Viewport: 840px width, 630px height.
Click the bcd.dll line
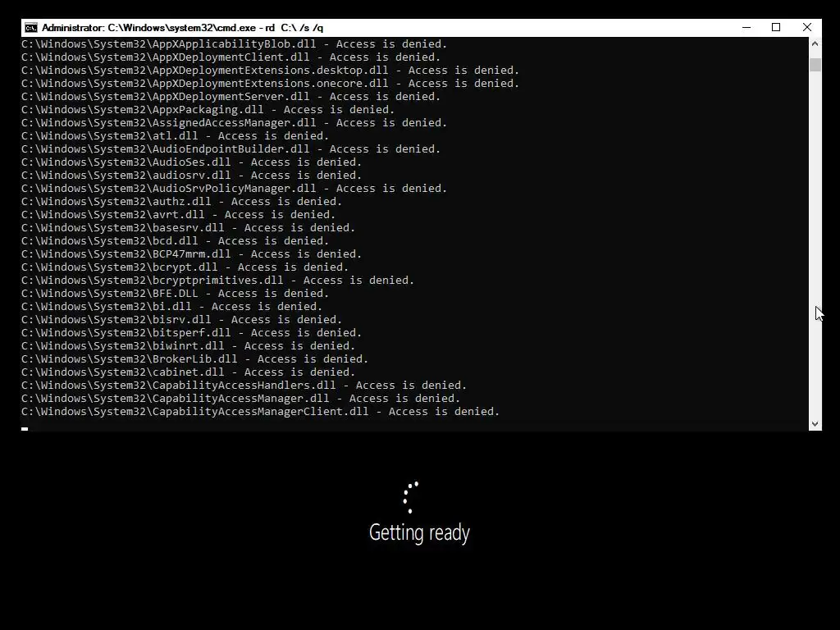coord(176,241)
